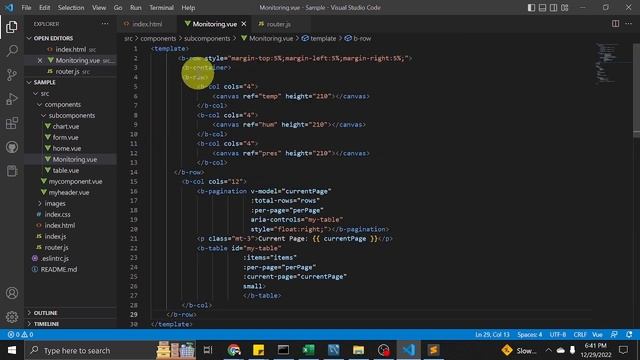
Task: Open the Run menu
Action: click(x=136, y=7)
